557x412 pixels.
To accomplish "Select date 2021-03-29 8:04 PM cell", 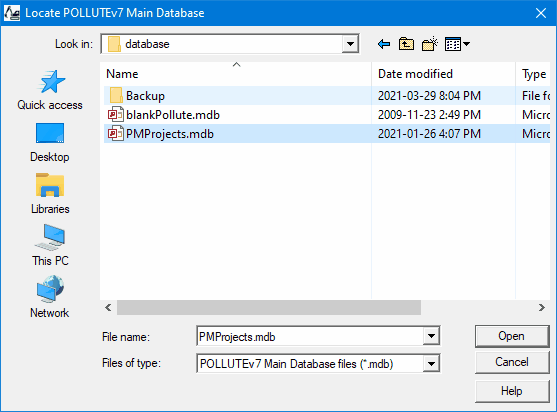I will [429, 96].
